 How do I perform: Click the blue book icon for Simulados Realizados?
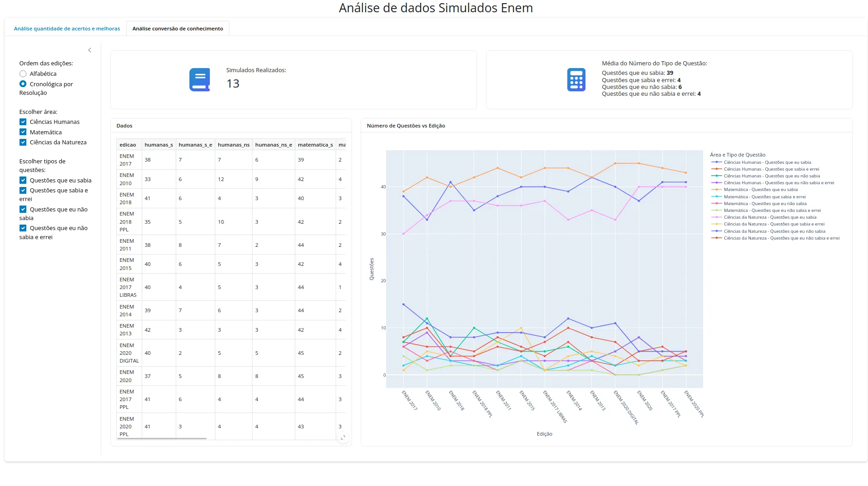point(199,80)
